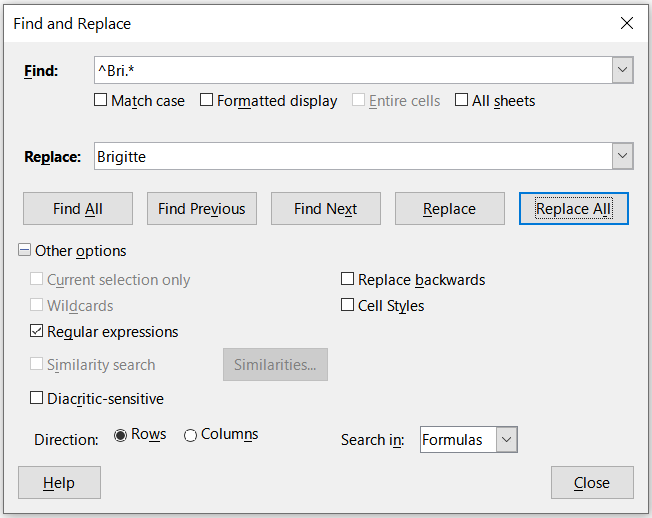This screenshot has height=518, width=652.
Task: Enable the Diacritic-sensitive checkbox
Action: (x=36, y=398)
